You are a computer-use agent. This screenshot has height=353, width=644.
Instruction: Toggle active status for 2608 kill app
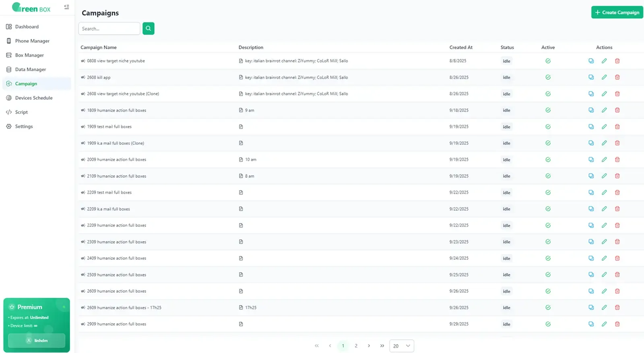click(x=548, y=77)
